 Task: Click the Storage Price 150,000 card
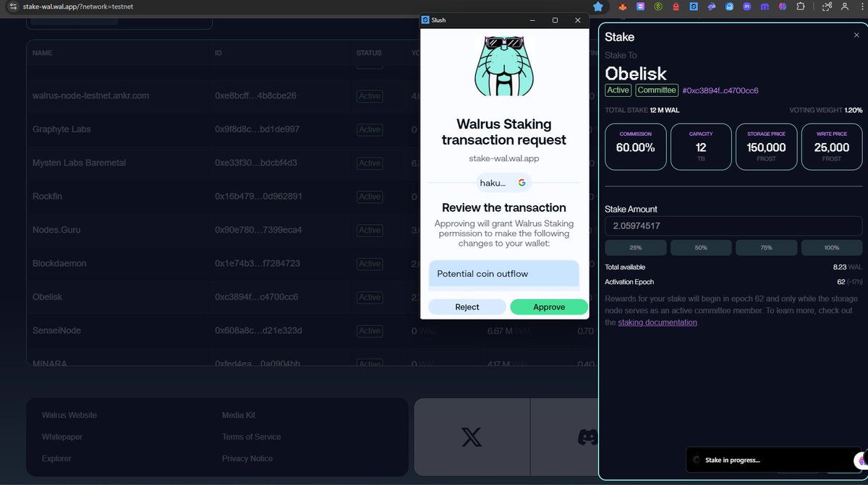[766, 147]
